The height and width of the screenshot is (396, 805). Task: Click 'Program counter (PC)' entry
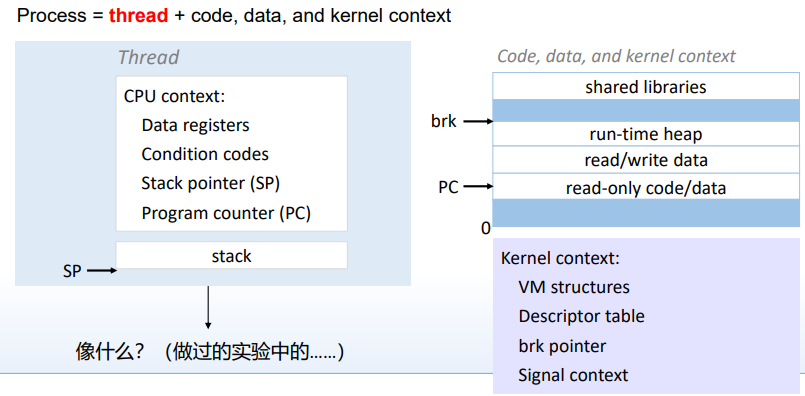[226, 213]
